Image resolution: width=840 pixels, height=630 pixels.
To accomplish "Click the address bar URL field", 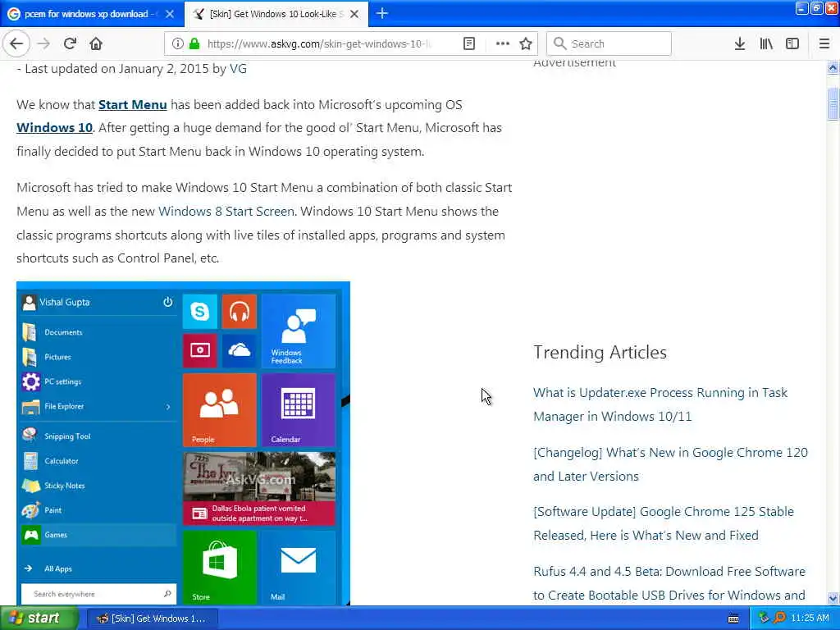I will (319, 43).
